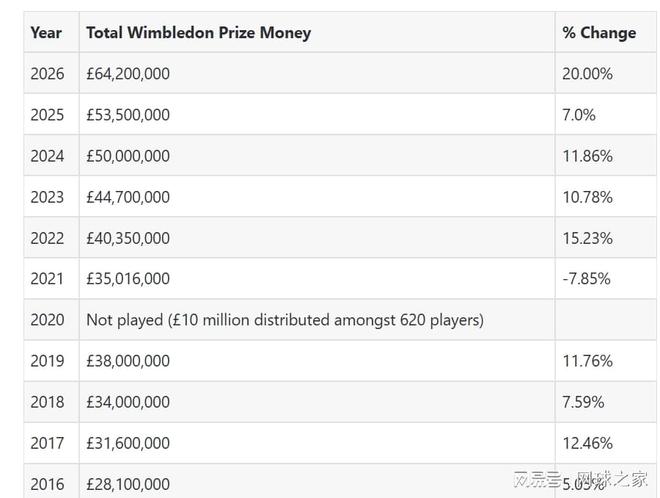Click the 11.86% change cell
Image resolution: width=660 pixels, height=498 pixels.
(587, 156)
